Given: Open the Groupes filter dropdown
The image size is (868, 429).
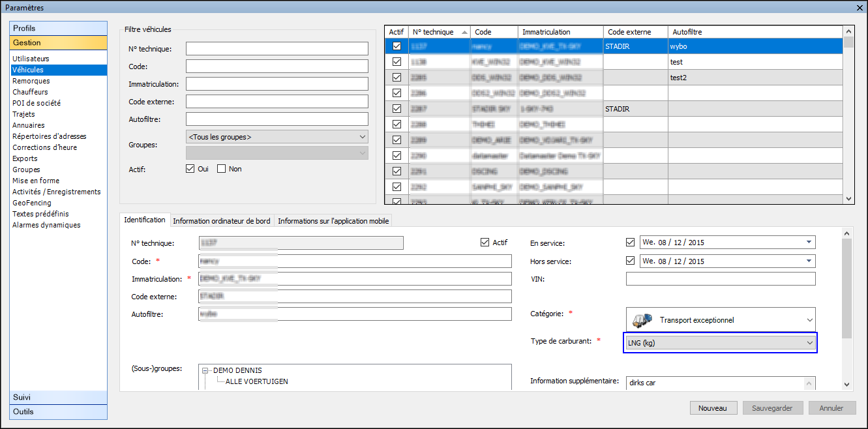Looking at the screenshot, I should (362, 137).
